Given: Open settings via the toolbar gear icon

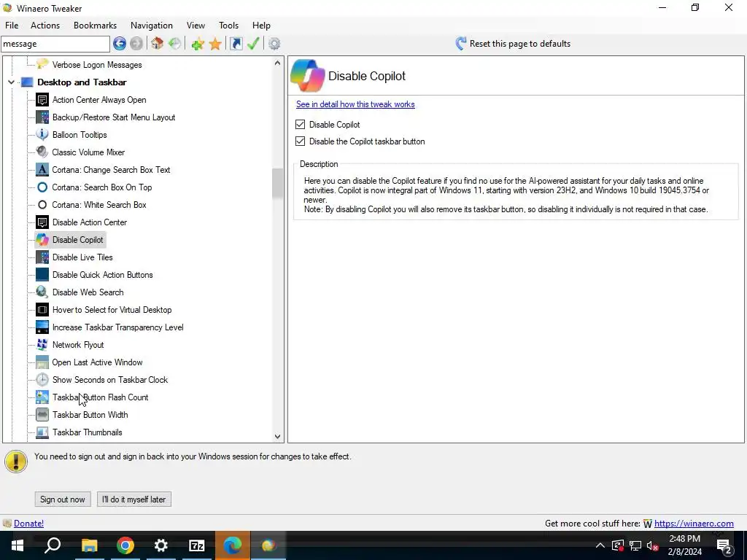Looking at the screenshot, I should 274,44.
